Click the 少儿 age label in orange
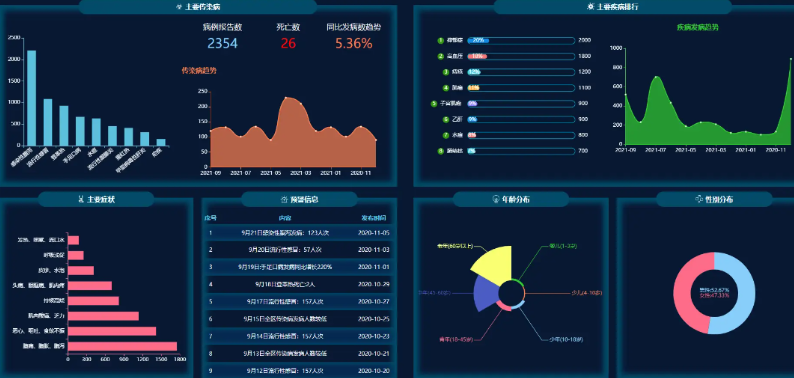The height and width of the screenshot is (378, 794). (x=587, y=293)
